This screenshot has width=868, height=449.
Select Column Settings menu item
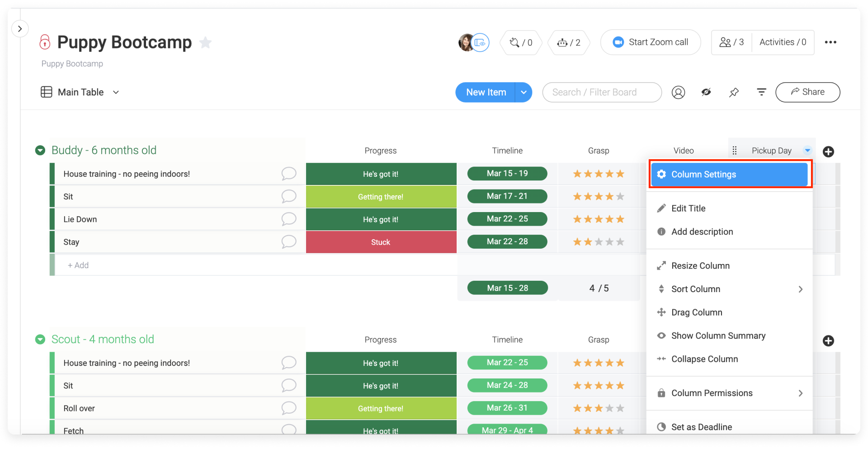(729, 175)
